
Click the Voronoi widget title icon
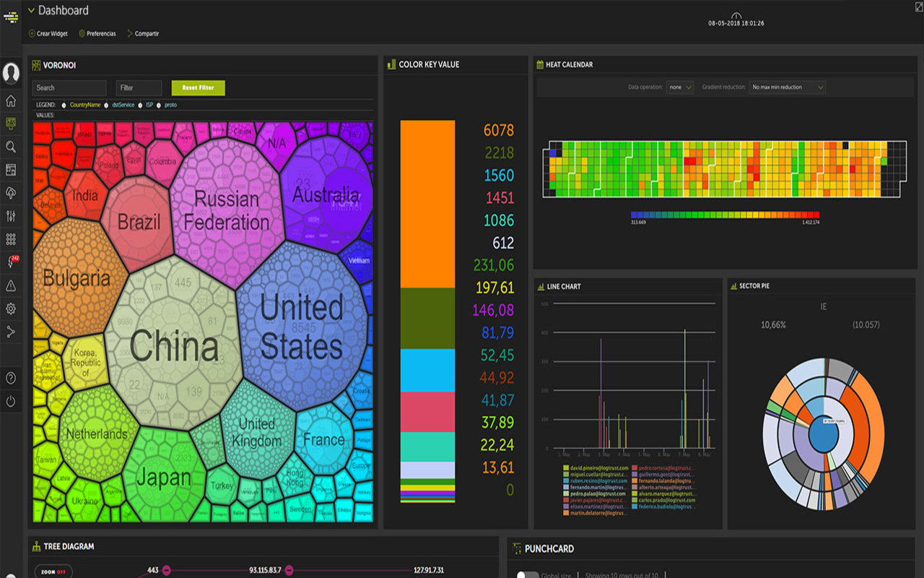click(35, 65)
